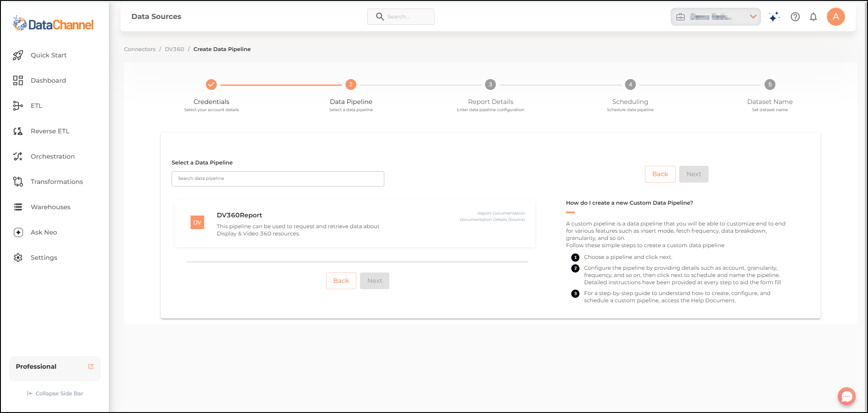Open Documentation Details (Source) link

pos(492,220)
